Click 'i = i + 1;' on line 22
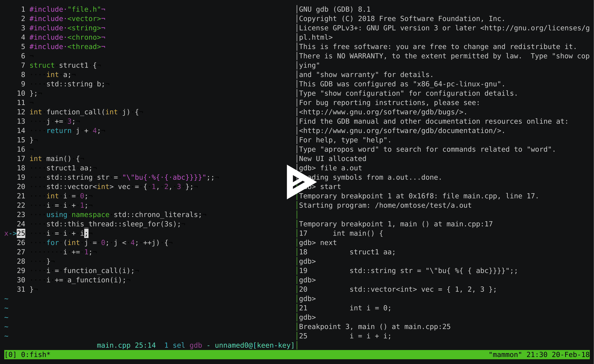This screenshot has width=594, height=364. point(67,205)
